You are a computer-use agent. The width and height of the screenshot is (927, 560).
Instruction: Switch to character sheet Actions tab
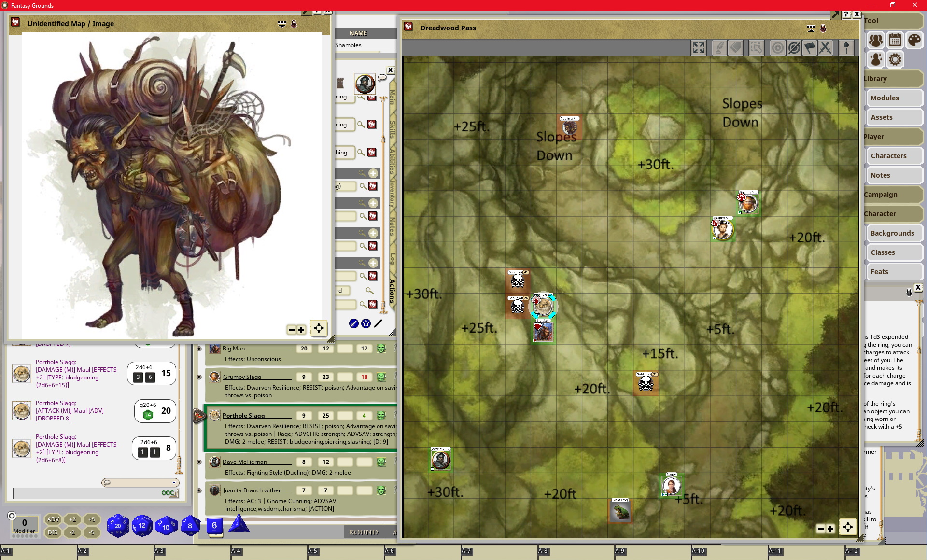pos(392,291)
